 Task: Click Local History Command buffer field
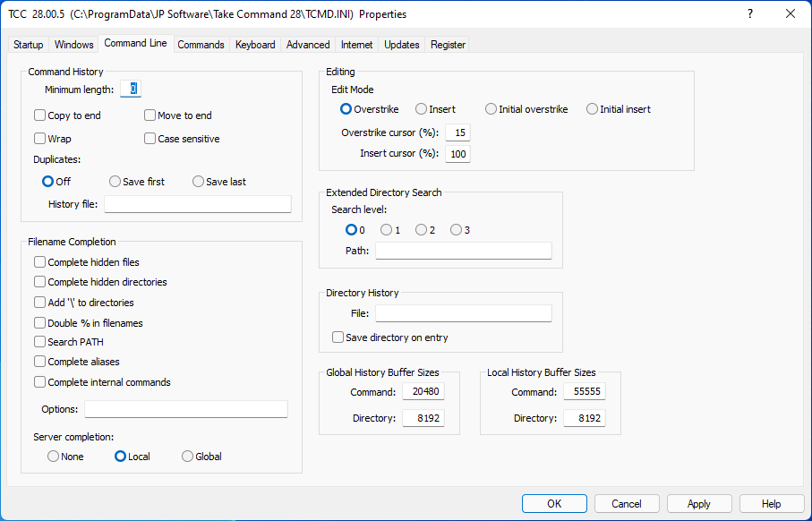[x=585, y=391]
